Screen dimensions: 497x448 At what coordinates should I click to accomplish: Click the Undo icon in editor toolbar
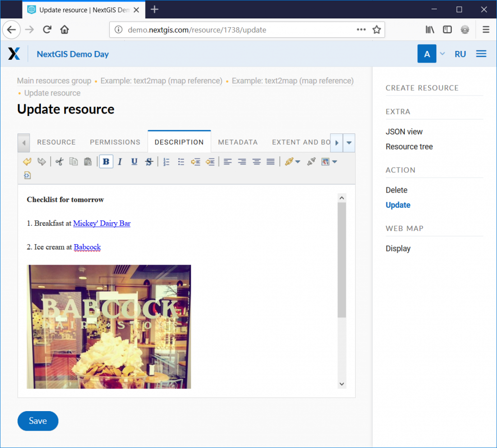[x=27, y=162]
